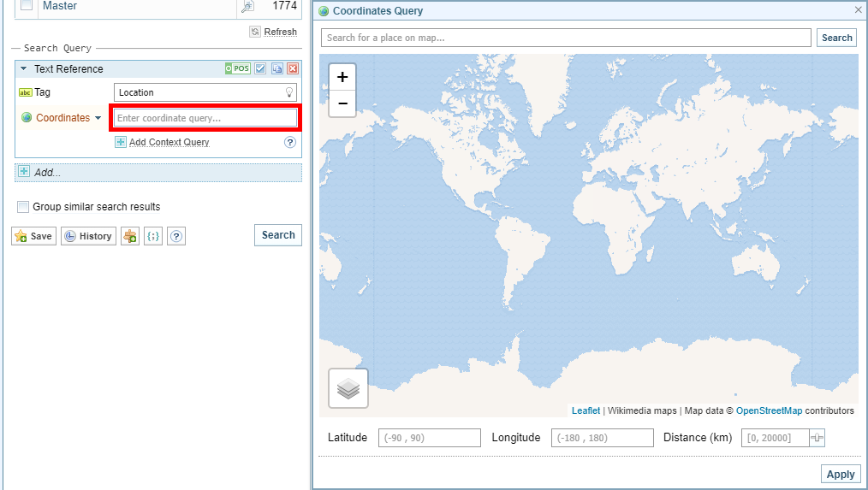Screen dimensions: 868x490
Task: Zoom in on the map
Action: click(342, 77)
